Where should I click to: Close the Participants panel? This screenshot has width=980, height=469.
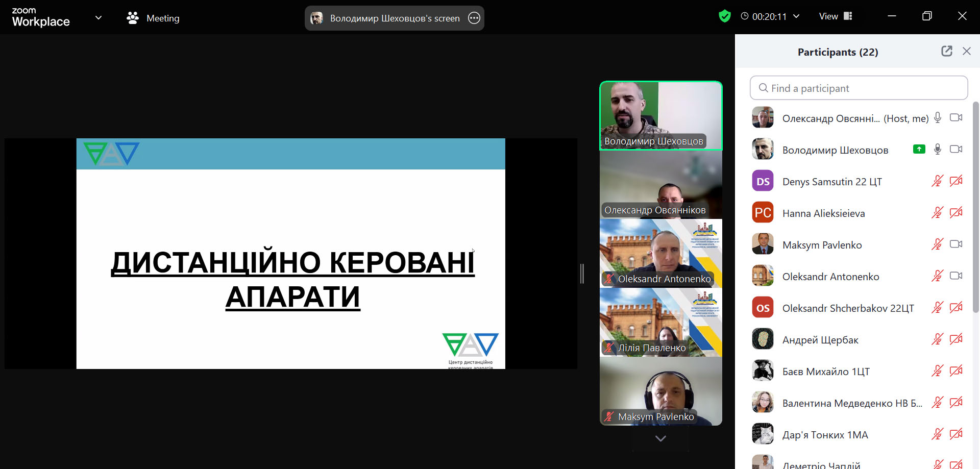point(967,51)
